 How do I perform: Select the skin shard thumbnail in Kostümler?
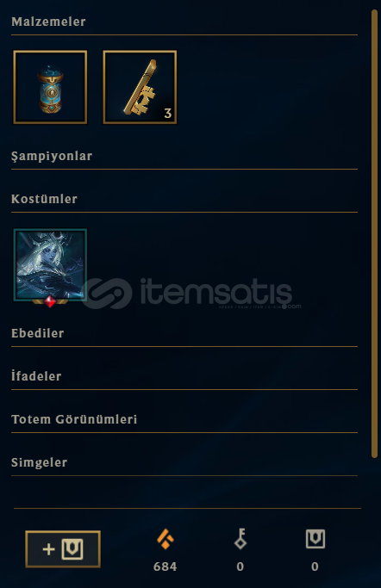[50, 265]
